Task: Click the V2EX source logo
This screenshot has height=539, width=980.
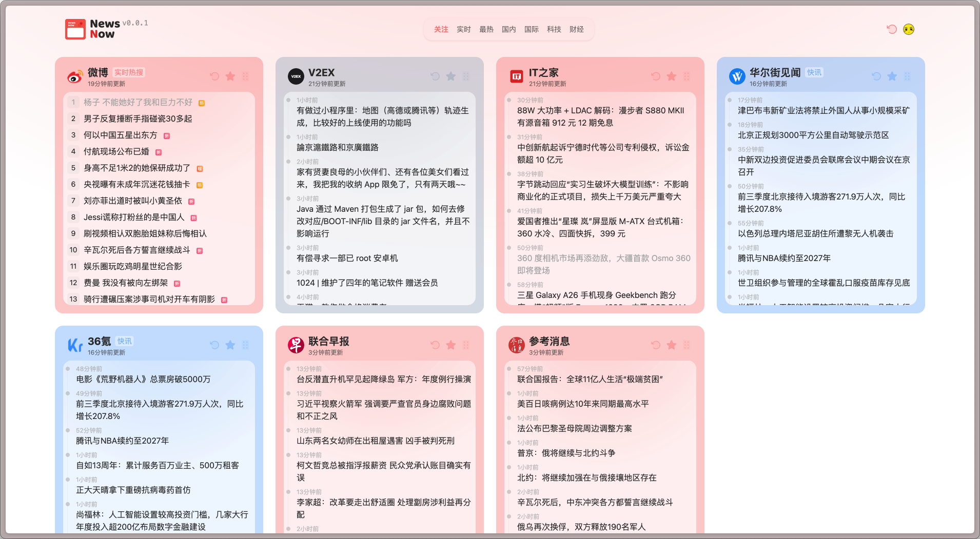Action: [x=296, y=76]
